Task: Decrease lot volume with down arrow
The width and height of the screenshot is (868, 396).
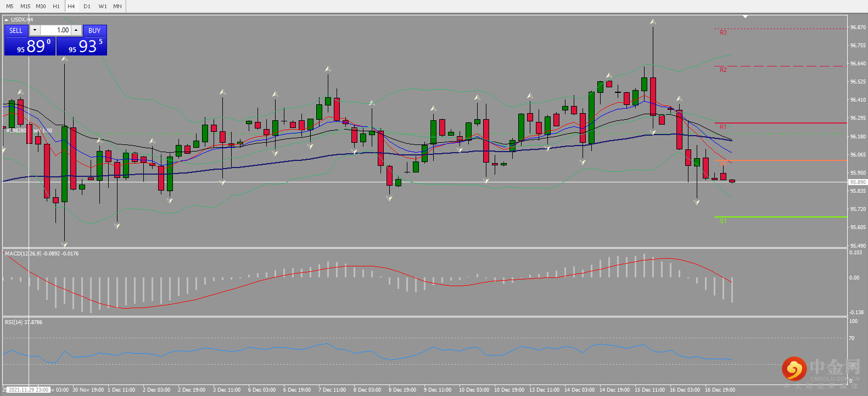Action: pos(35,30)
